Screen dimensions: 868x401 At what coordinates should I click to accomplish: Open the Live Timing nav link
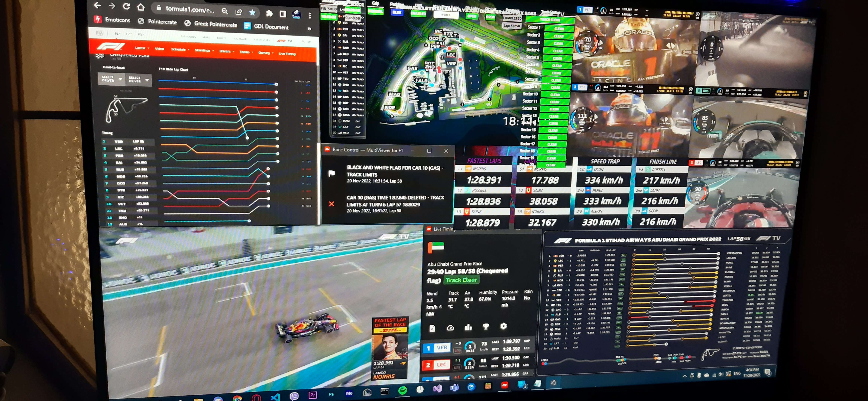[287, 54]
